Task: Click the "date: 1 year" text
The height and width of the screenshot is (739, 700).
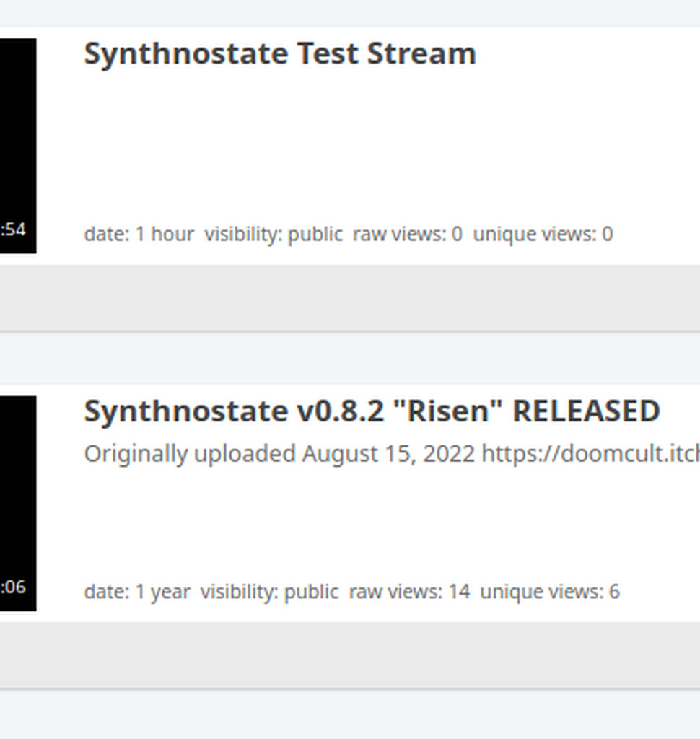Action: 137,592
